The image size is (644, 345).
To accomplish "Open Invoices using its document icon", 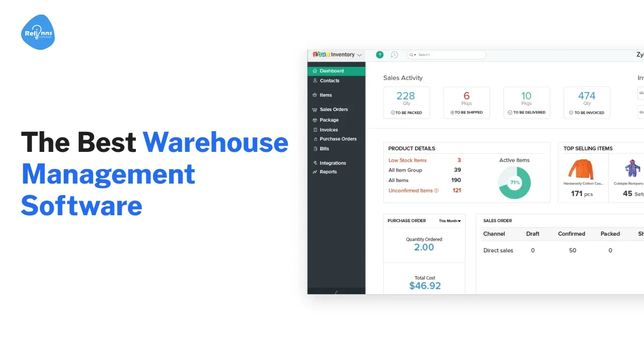I will (314, 130).
